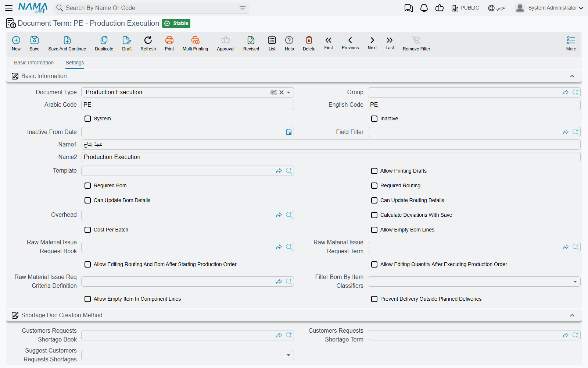Collapse the Basic Information section
The image size is (588, 368).
tap(572, 76)
